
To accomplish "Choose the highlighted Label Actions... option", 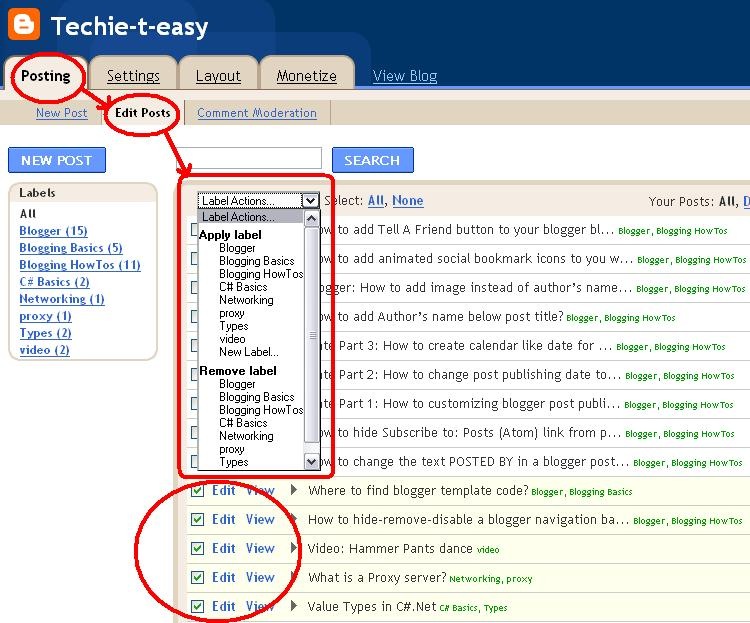I will (x=250, y=217).
